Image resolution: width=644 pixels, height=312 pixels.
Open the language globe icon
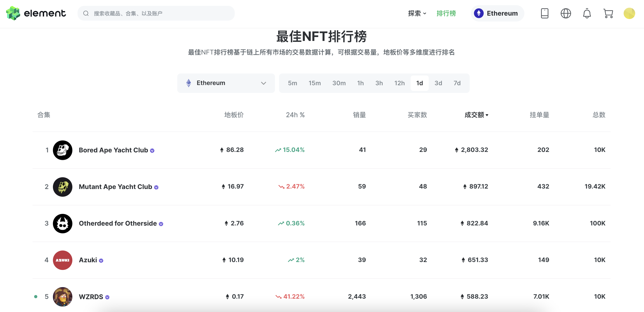pos(566,13)
